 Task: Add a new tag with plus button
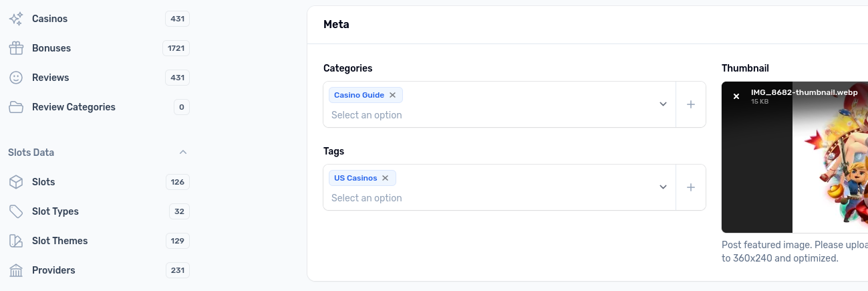point(691,187)
